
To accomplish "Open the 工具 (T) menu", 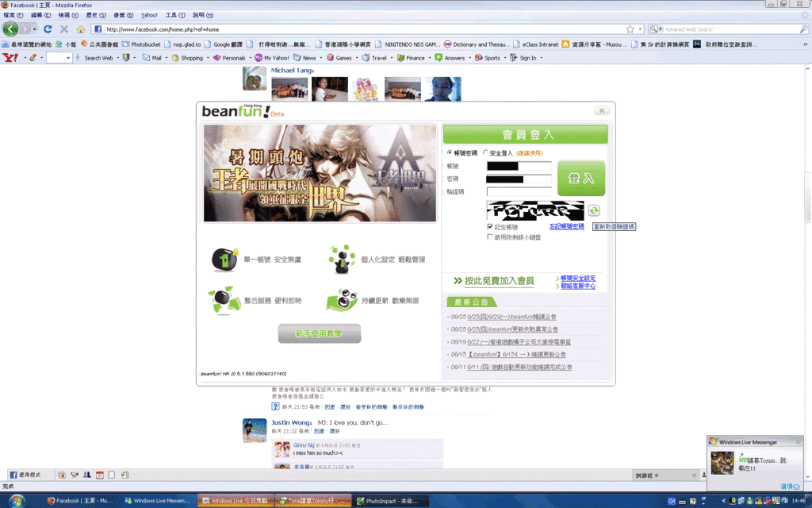I will 175,15.
